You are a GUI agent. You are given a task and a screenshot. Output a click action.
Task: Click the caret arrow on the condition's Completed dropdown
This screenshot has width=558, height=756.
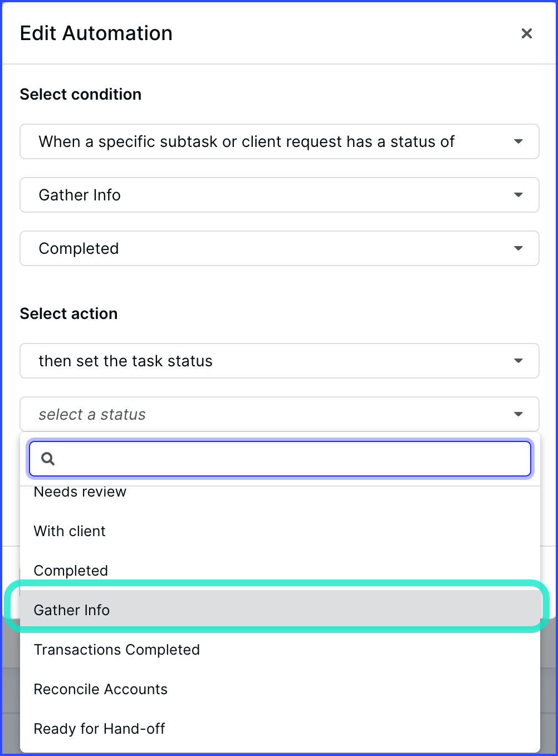tap(518, 248)
